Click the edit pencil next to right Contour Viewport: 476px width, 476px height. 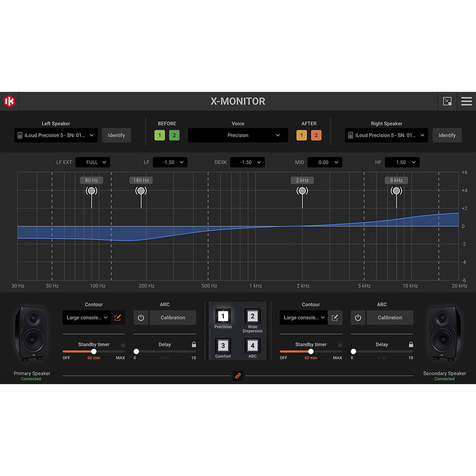click(335, 317)
